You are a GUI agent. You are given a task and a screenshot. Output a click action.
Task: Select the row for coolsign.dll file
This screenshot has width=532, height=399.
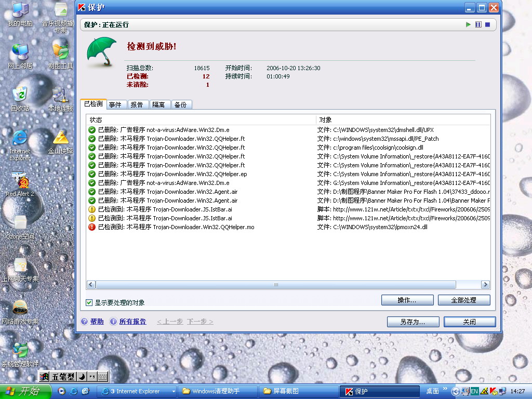288,148
